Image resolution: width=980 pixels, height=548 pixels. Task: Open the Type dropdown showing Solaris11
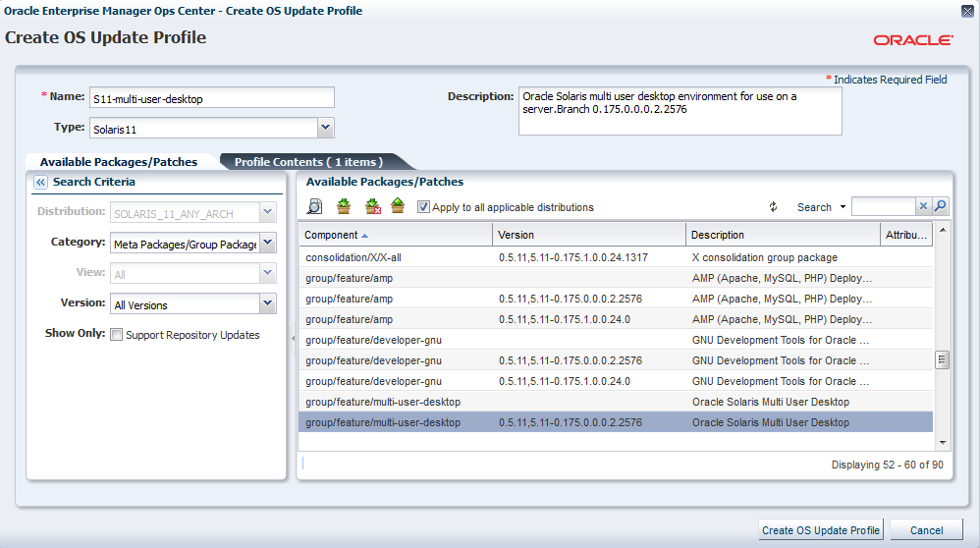pyautogui.click(x=325, y=128)
